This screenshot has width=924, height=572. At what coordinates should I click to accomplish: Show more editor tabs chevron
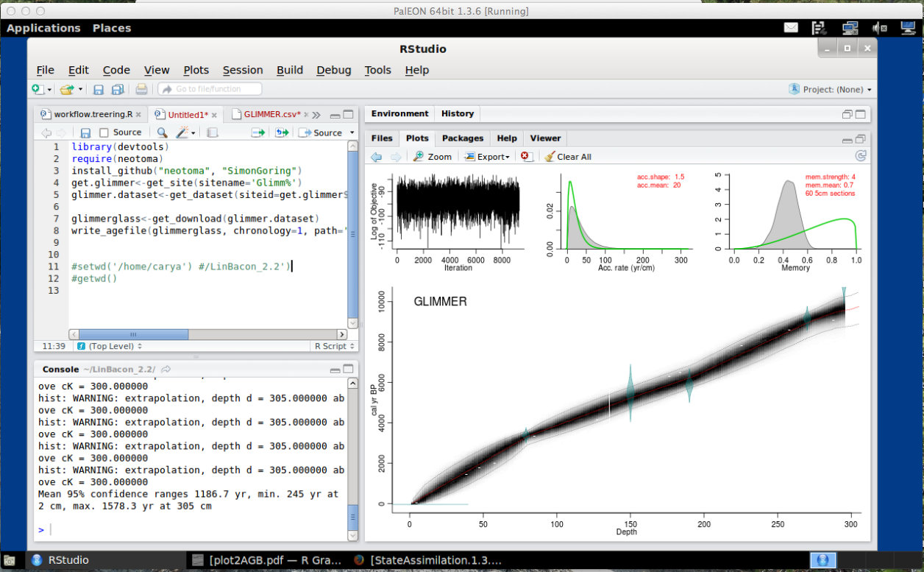[x=317, y=115]
